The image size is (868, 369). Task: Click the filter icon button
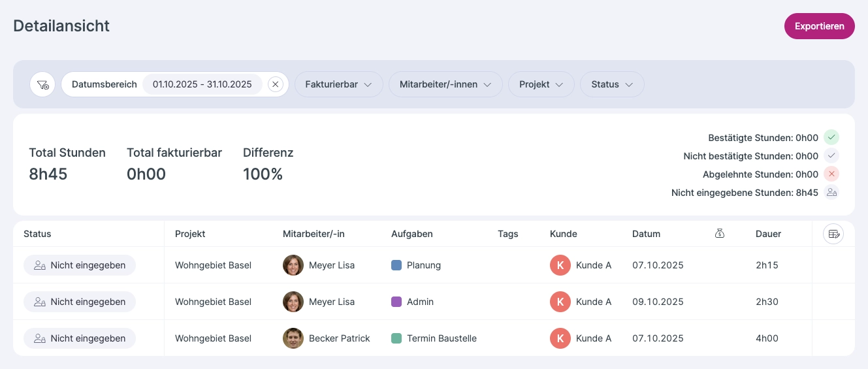click(42, 84)
